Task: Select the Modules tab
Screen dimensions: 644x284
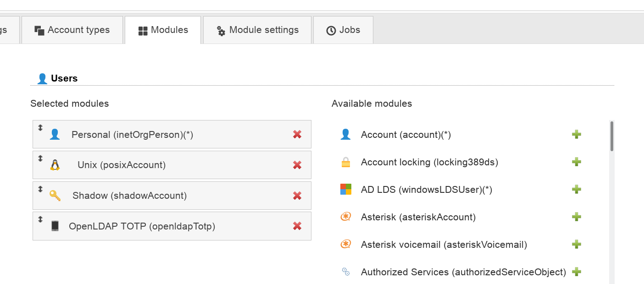Action: click(163, 30)
